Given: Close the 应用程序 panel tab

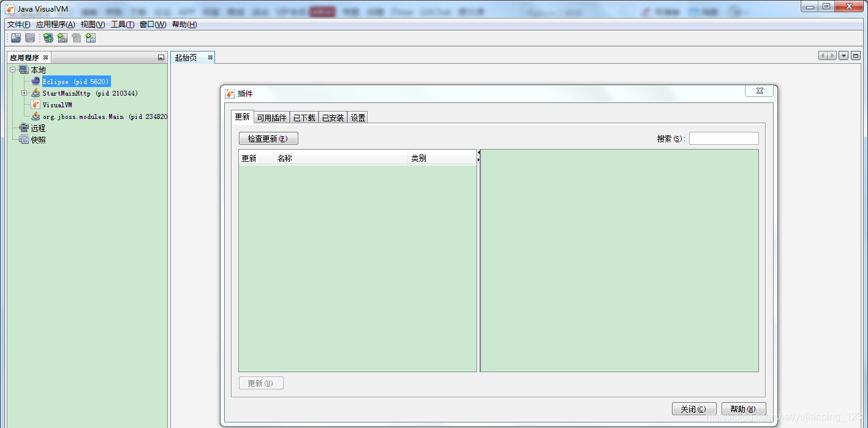Looking at the screenshot, I should pos(45,58).
